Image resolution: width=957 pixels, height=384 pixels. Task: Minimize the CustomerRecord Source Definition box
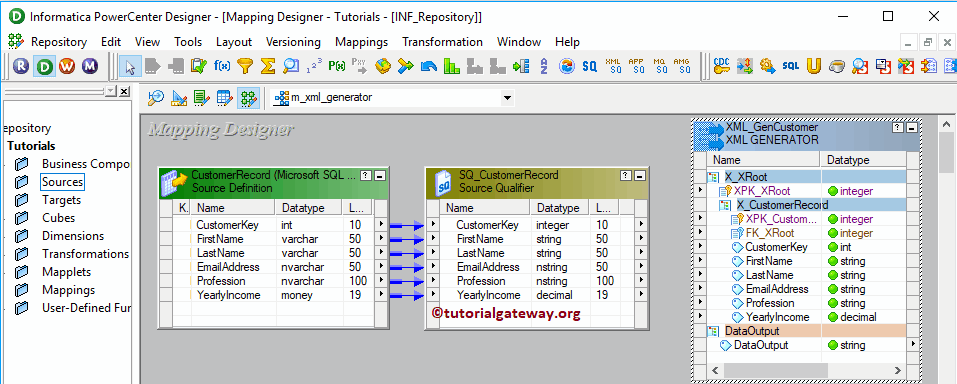coord(380,175)
